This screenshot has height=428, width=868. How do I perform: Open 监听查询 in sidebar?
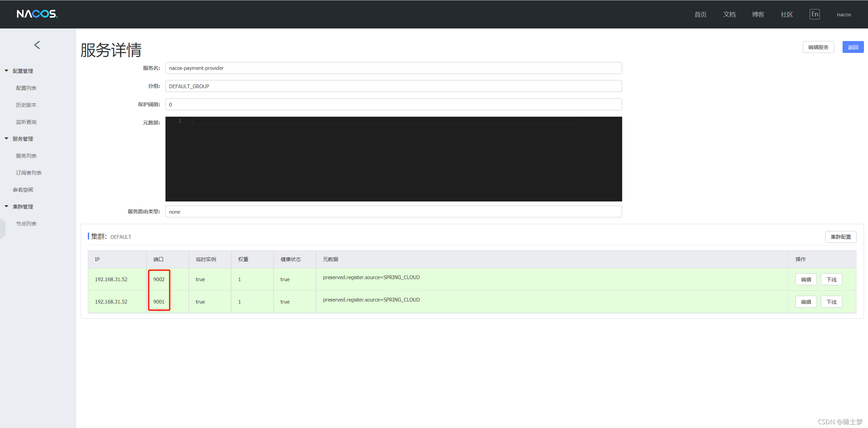[x=26, y=122]
